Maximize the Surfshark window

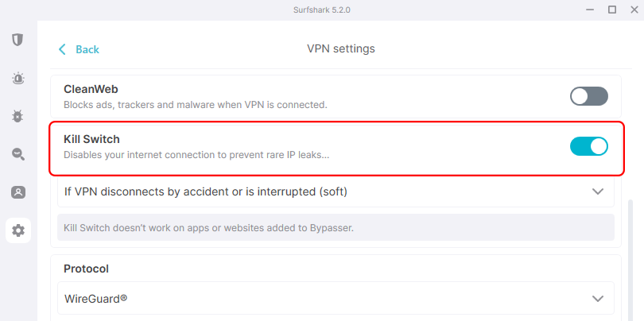pyautogui.click(x=612, y=10)
